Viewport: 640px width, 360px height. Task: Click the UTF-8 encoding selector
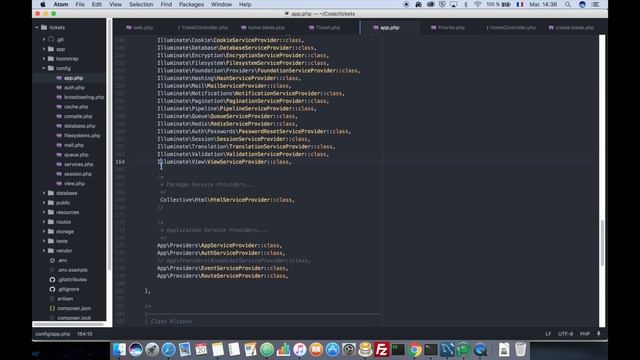pos(565,334)
